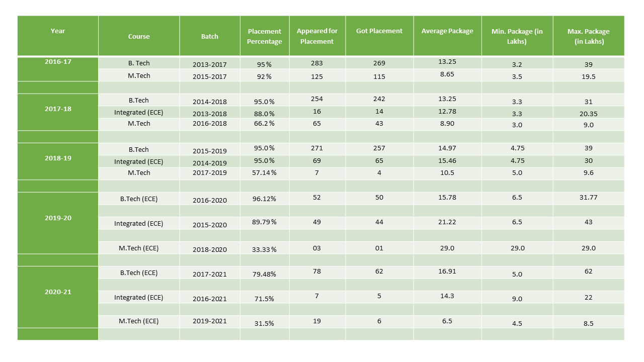Viewport: 644px width, 362px height.
Task: Select the 31.77 max package cell
Action: point(588,197)
